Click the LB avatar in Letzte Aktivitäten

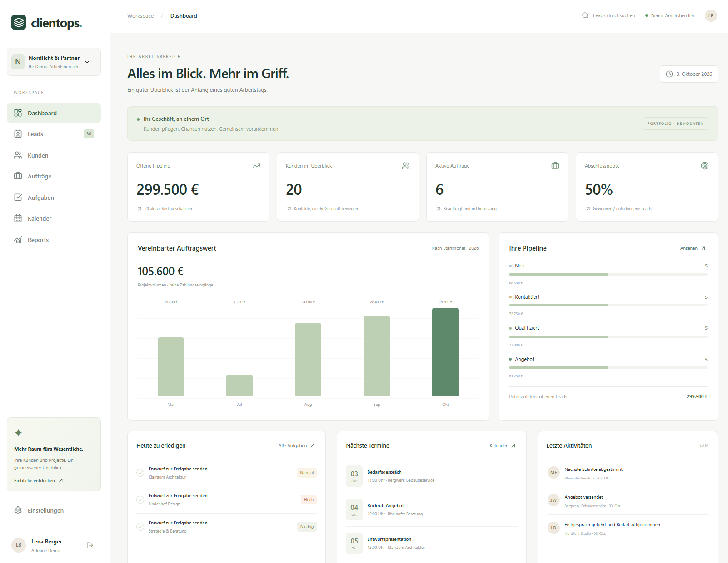[553, 528]
